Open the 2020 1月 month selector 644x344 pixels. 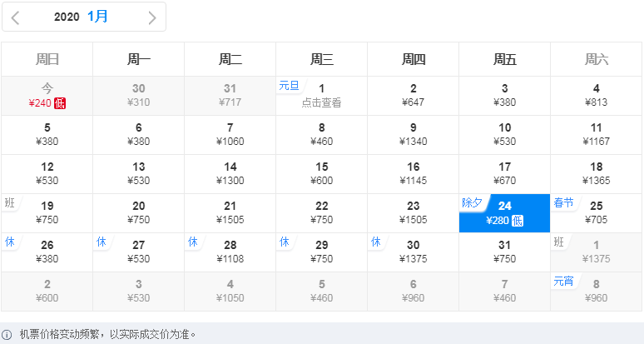[x=81, y=17]
